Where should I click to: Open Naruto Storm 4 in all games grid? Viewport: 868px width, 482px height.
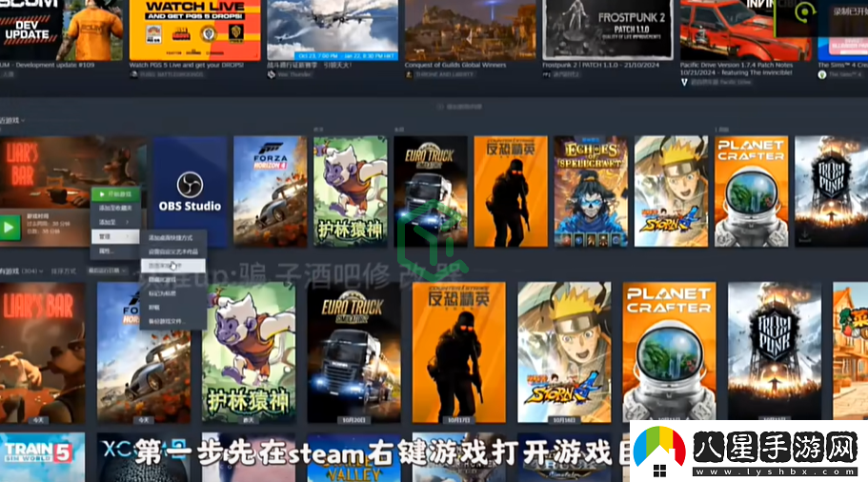(x=564, y=353)
